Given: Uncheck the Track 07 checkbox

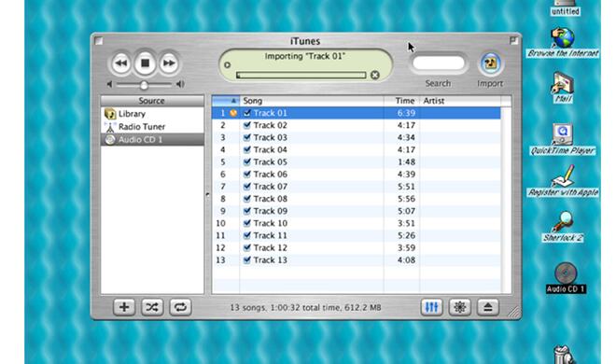Looking at the screenshot, I should 246,187.
